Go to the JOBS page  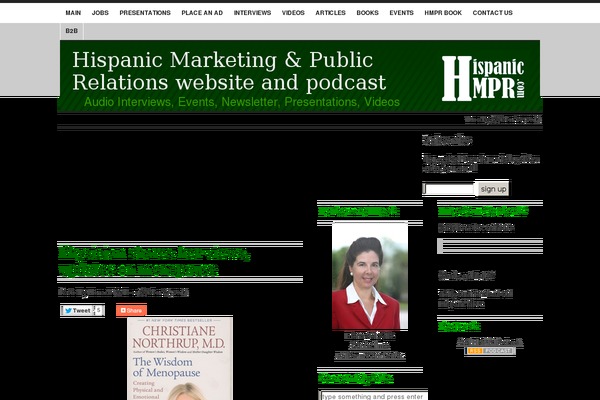(x=100, y=13)
